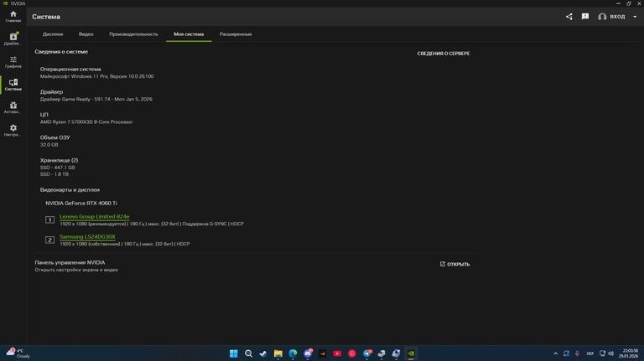Open the Windows Start menu
The width and height of the screenshot is (644, 361).
click(x=234, y=353)
